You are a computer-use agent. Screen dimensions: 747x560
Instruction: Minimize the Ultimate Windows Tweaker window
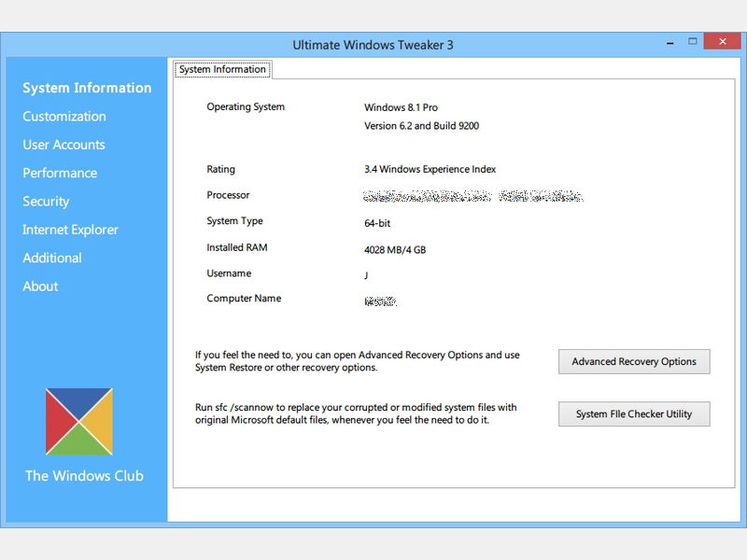(x=670, y=43)
